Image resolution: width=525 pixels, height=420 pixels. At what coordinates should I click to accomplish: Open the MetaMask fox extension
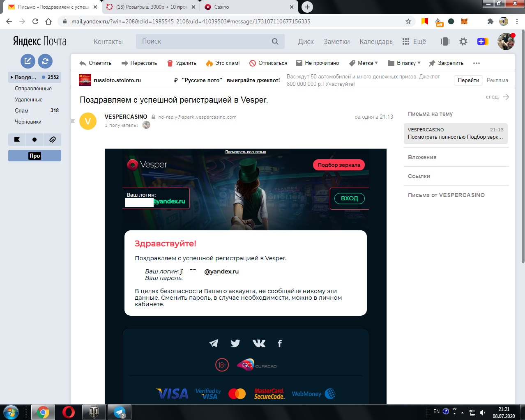tap(464, 21)
